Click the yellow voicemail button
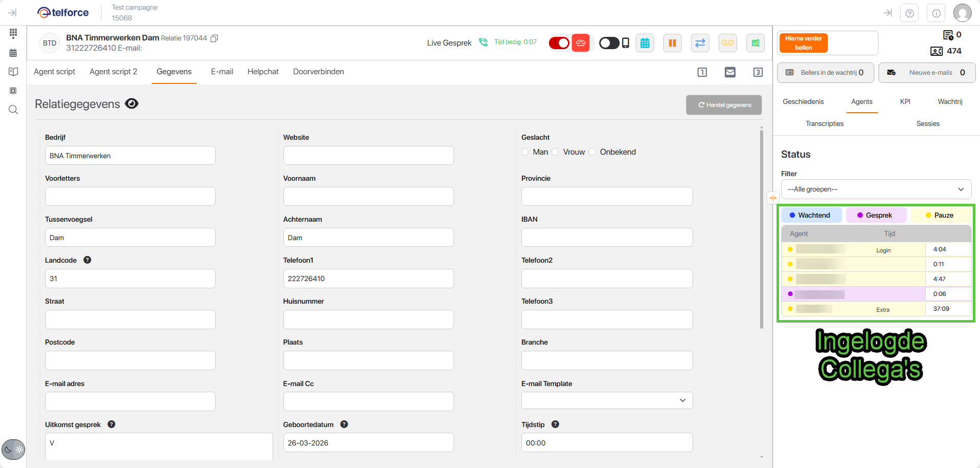Screen dimensions: 980x468 click(727, 43)
